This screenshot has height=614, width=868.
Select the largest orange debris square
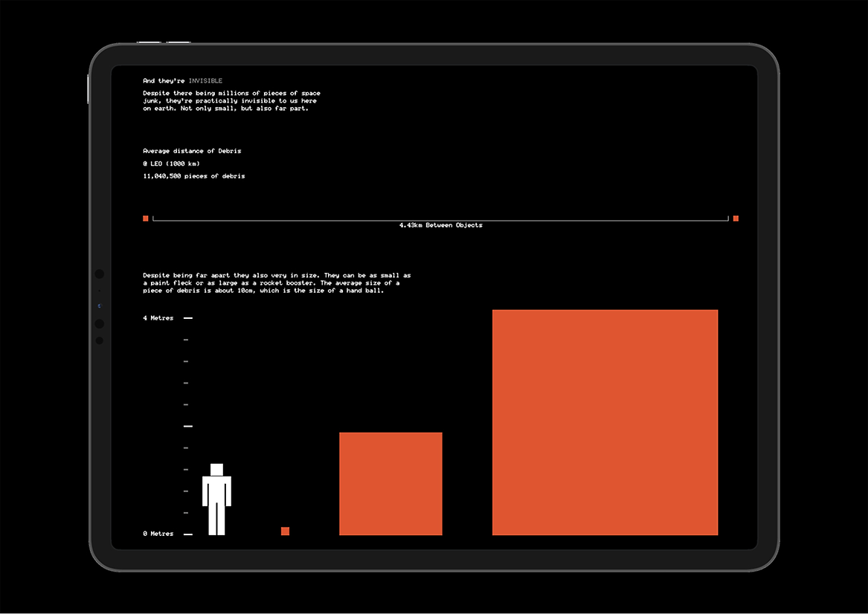click(x=605, y=422)
